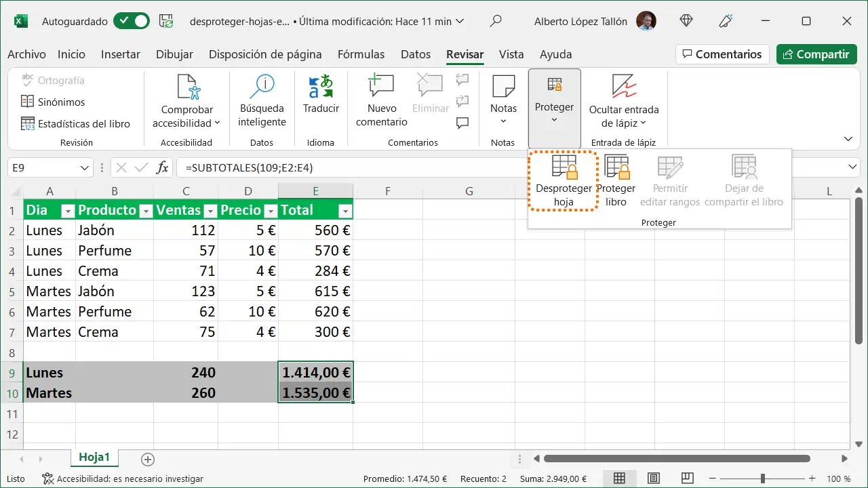Select the Hoja1 sheet tab
Screen dimensions: 868x488
click(x=94, y=457)
